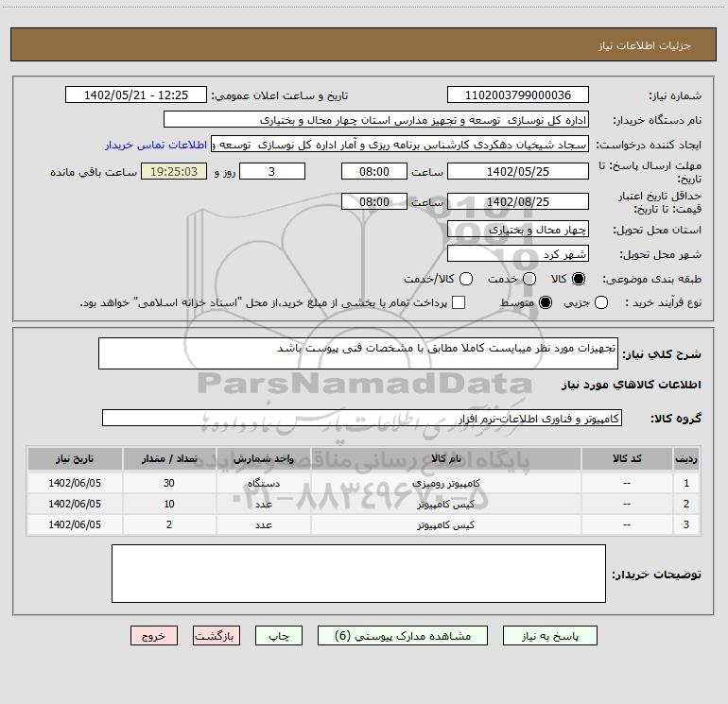
Task: Select the کامپیوتر رومیزی item name
Action: (445, 483)
